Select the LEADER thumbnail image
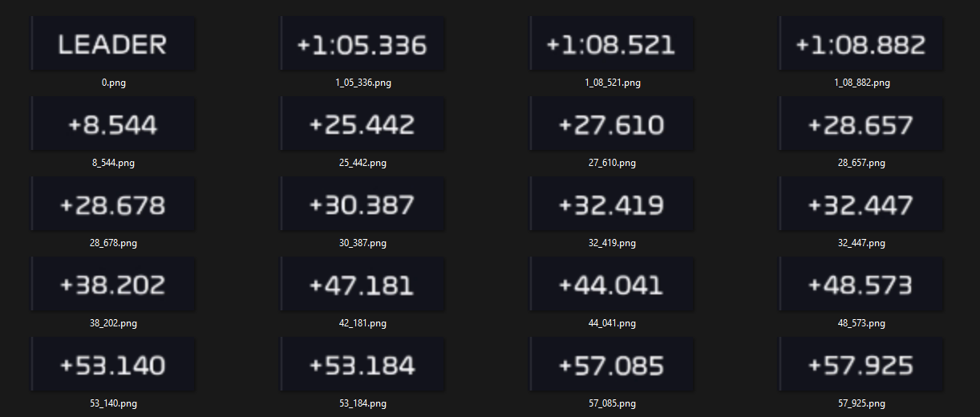Image resolution: width=980 pixels, height=417 pixels. coord(113,44)
